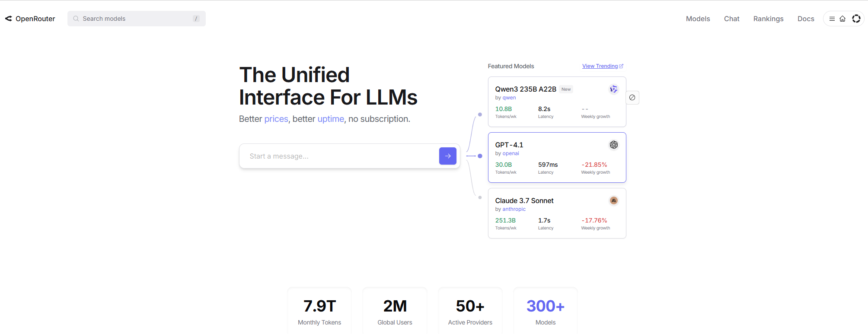Viewport: 868px width, 334px height.
Task: Click the "-21.85%" weekly growth value
Action: click(x=594, y=165)
